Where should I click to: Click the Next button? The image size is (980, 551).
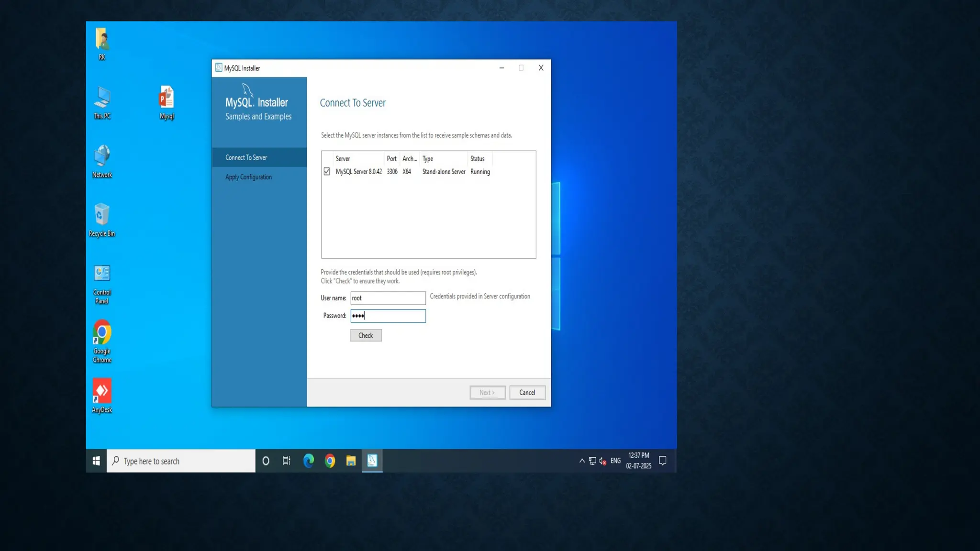(x=487, y=393)
